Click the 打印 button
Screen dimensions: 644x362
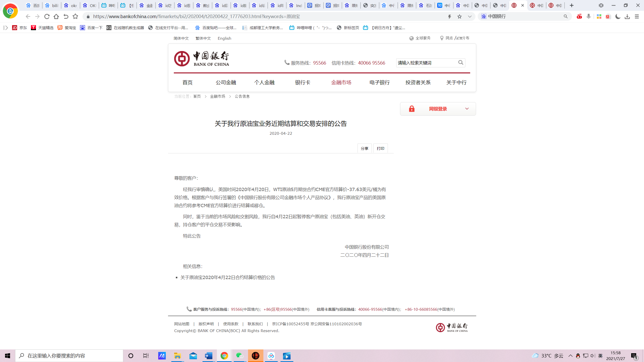pyautogui.click(x=381, y=149)
